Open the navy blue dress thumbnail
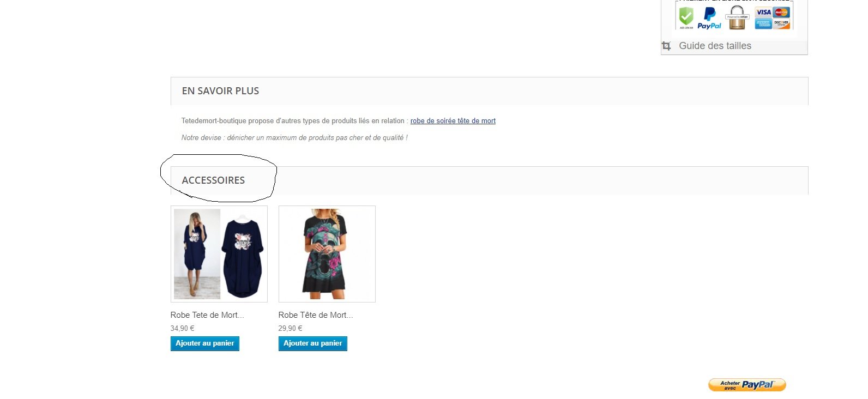 coord(219,254)
